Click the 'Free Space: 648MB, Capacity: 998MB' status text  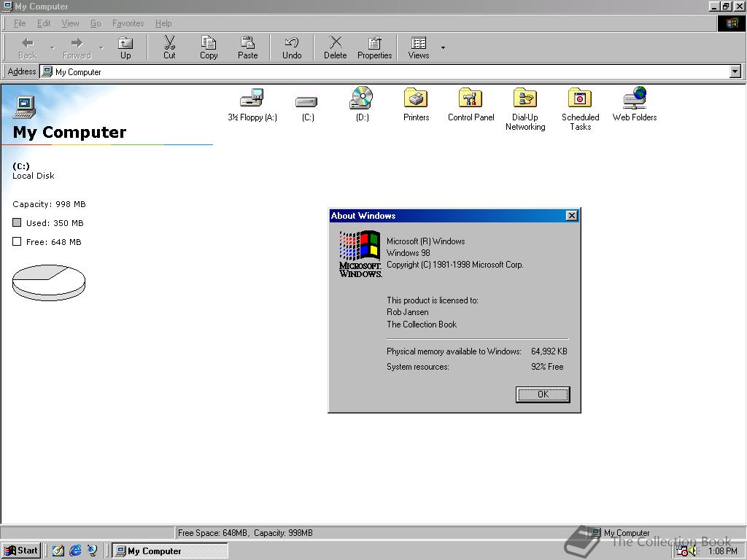pyautogui.click(x=245, y=533)
